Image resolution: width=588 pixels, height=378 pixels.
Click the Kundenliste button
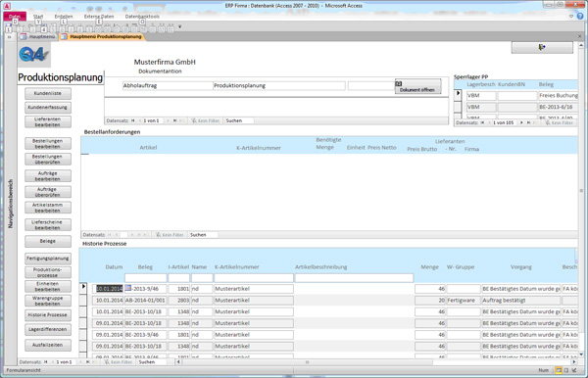coord(48,93)
